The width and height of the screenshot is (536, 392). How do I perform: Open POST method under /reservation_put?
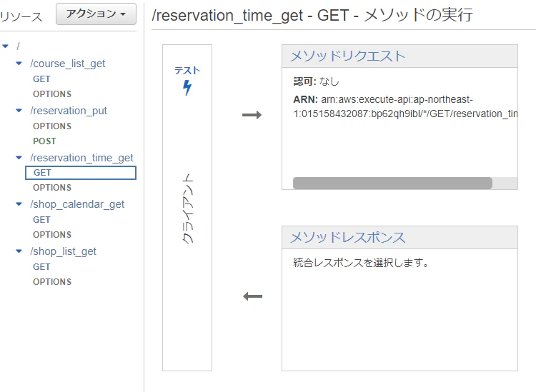click(44, 141)
